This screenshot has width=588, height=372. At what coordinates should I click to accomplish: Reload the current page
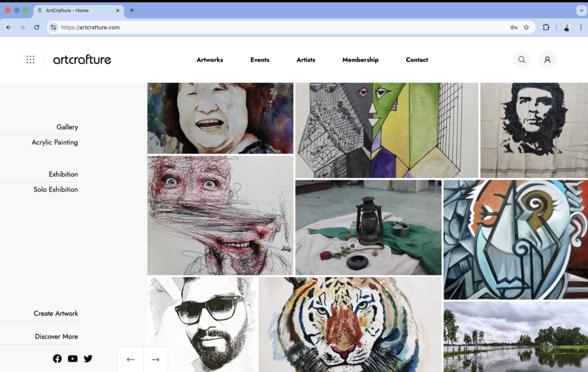36,27
